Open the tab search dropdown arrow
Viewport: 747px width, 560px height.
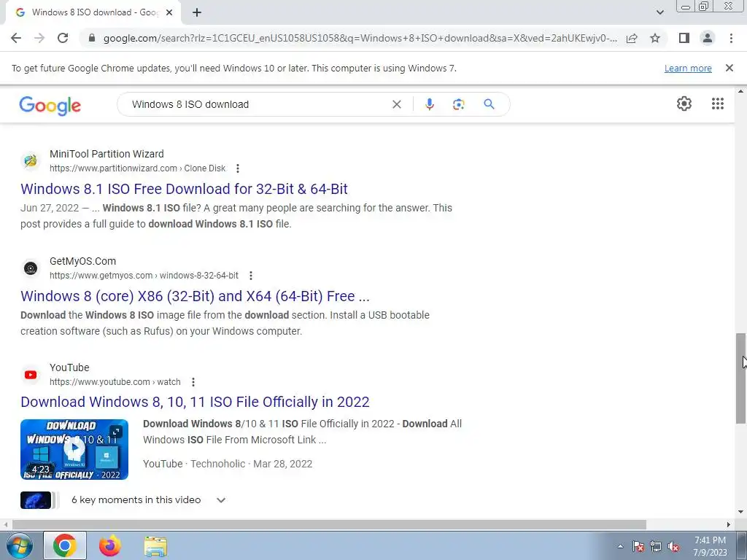click(x=659, y=12)
